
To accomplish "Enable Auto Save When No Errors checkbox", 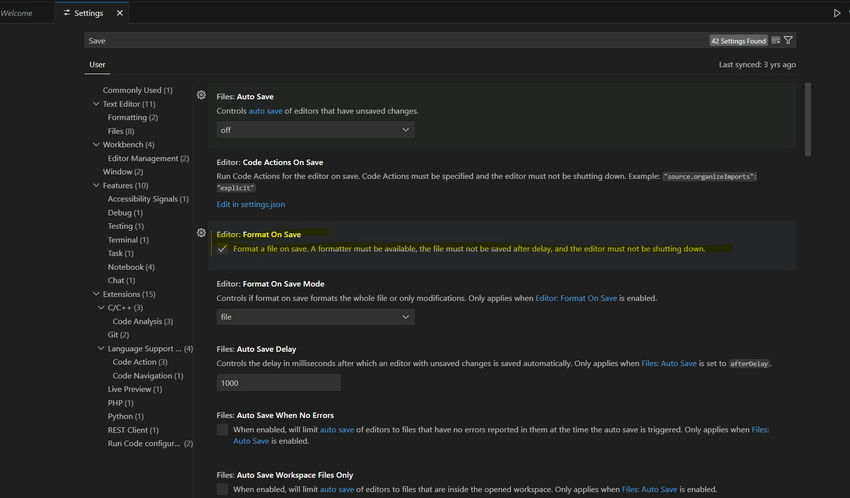I will [222, 430].
